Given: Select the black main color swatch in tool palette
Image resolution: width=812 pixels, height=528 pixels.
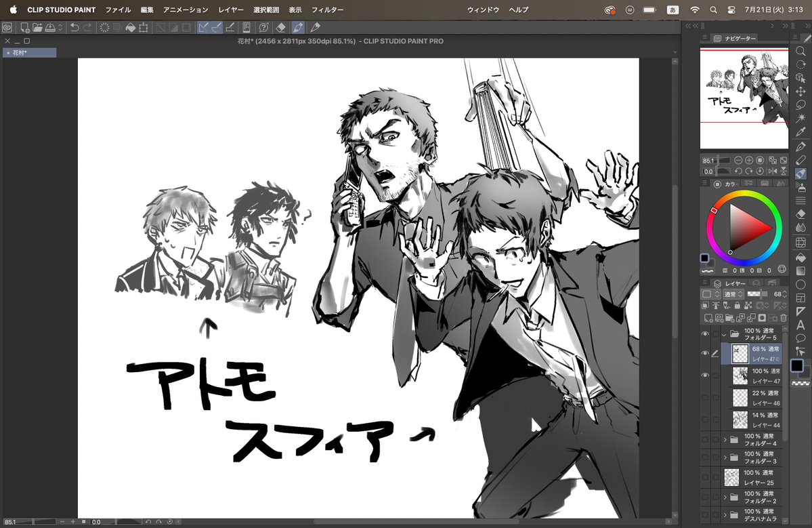Looking at the screenshot, I should click(797, 366).
